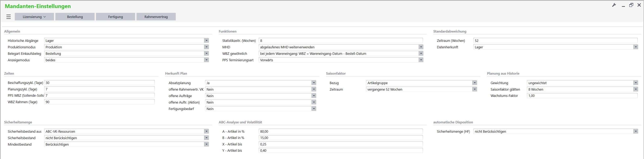The width and height of the screenshot is (644, 159).
Task: Open the Gewichtung dropdown
Action: [x=635, y=83]
